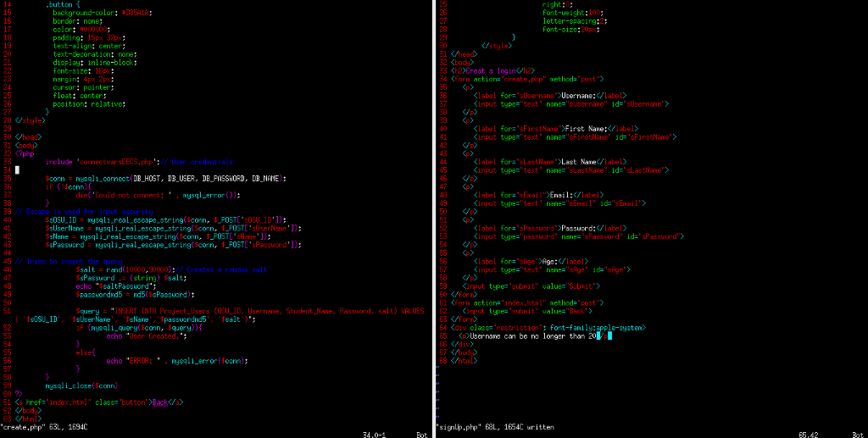Select the 'Escape is used for input security' comment
The height and width of the screenshot is (438, 868).
(84, 212)
